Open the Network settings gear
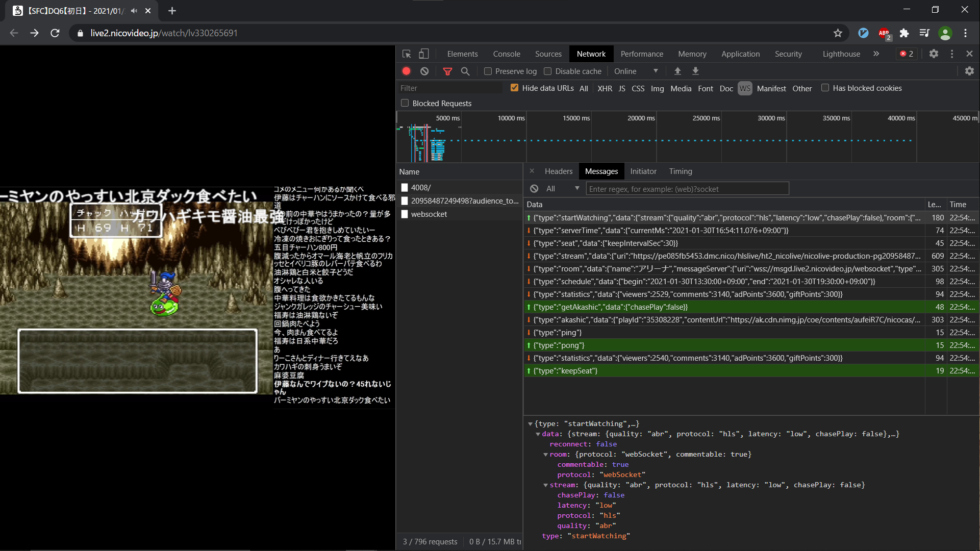980x551 pixels. point(969,71)
